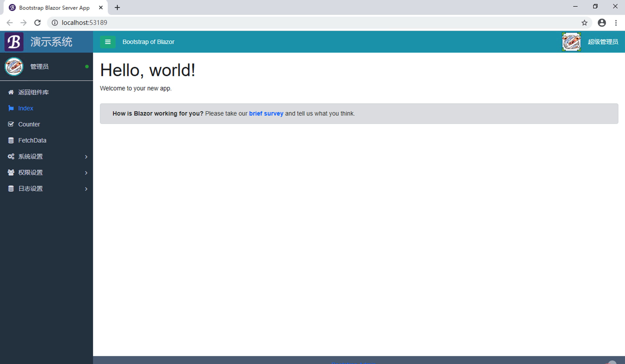The height and width of the screenshot is (364, 625).
Task: Select the Index menu item
Action: pyautogui.click(x=25, y=108)
